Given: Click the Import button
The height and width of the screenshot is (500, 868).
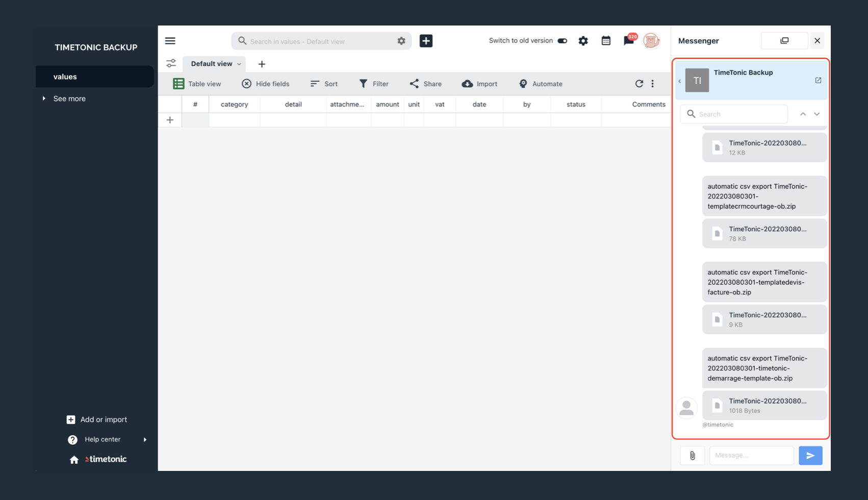Looking at the screenshot, I should (479, 84).
